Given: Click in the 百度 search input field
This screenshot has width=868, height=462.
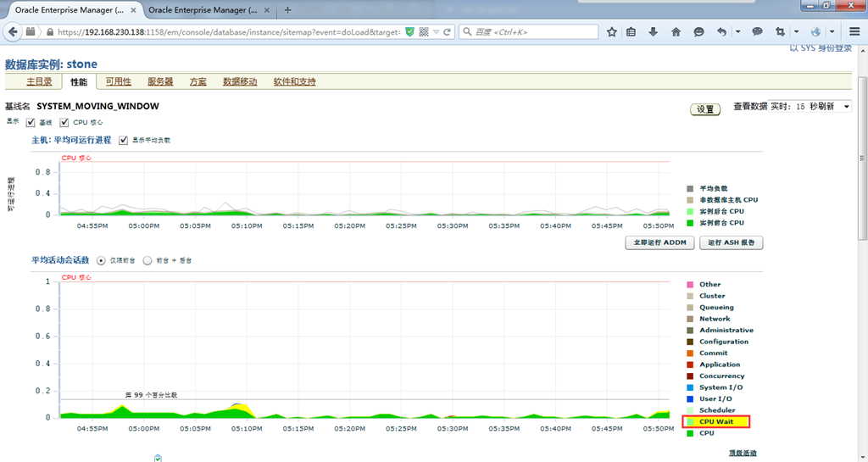Looking at the screenshot, I should point(534,31).
